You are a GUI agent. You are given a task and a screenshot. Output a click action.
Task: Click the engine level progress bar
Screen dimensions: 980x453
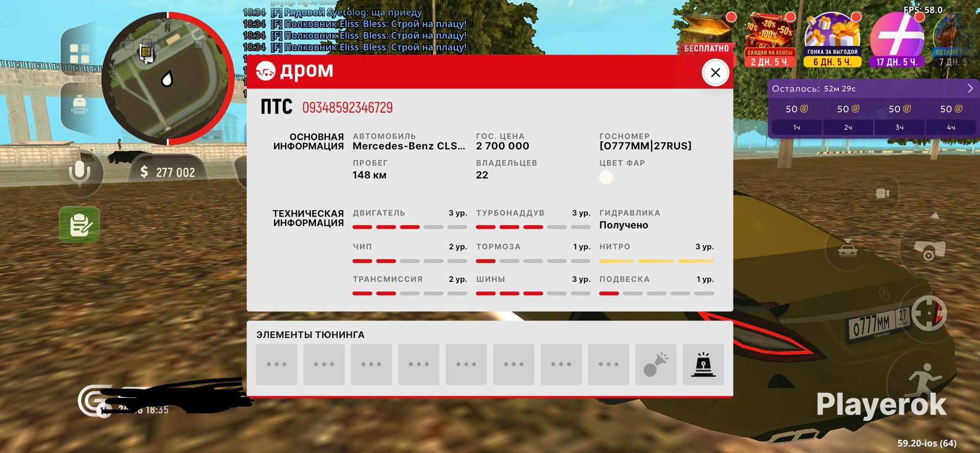click(x=410, y=227)
